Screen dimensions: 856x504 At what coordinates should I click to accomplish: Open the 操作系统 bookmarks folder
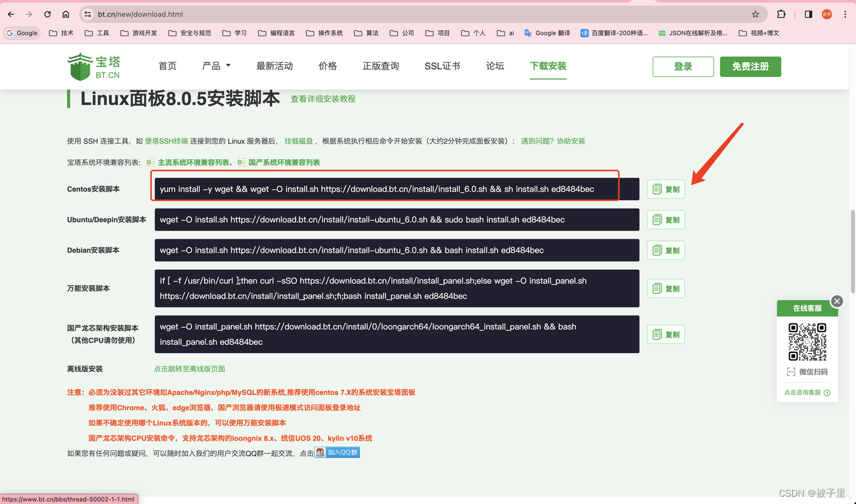tap(324, 33)
